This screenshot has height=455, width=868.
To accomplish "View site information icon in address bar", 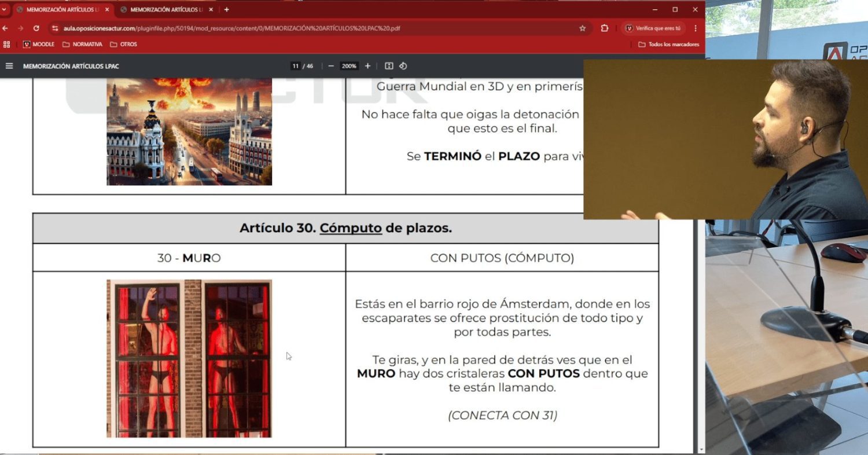I will click(x=56, y=28).
